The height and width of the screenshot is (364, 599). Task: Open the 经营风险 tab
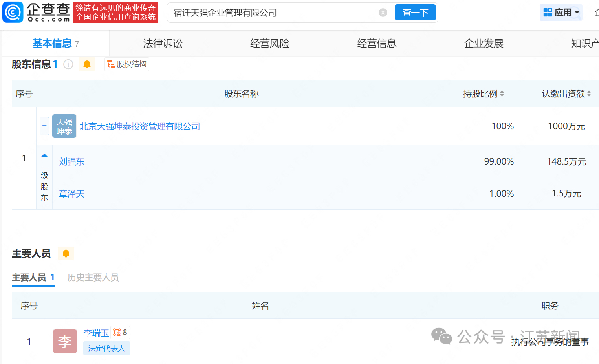270,43
